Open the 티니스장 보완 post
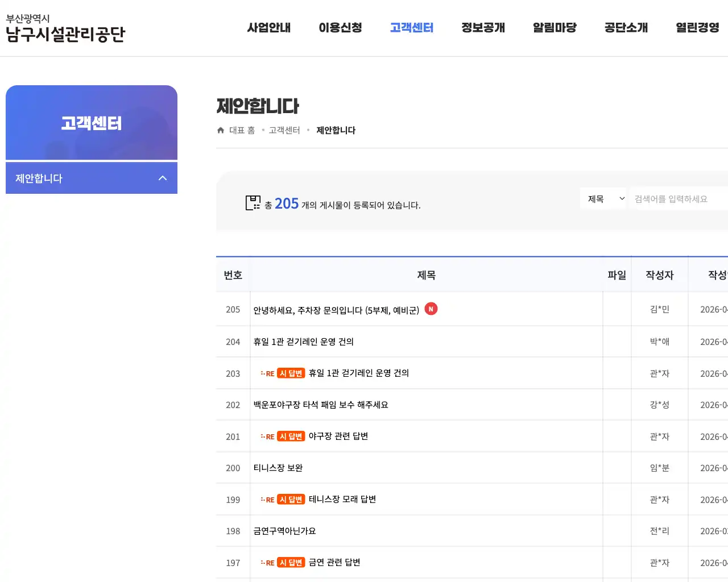The width and height of the screenshot is (728, 582). click(x=278, y=468)
